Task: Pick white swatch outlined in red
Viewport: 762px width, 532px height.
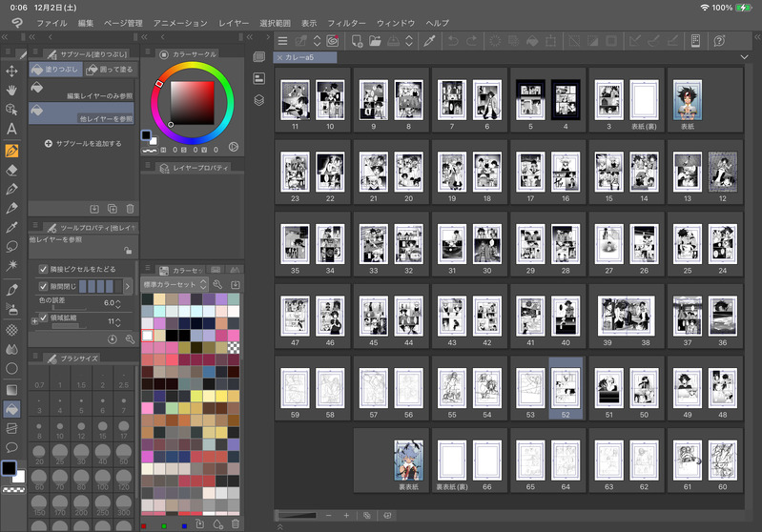Action: coord(147,336)
